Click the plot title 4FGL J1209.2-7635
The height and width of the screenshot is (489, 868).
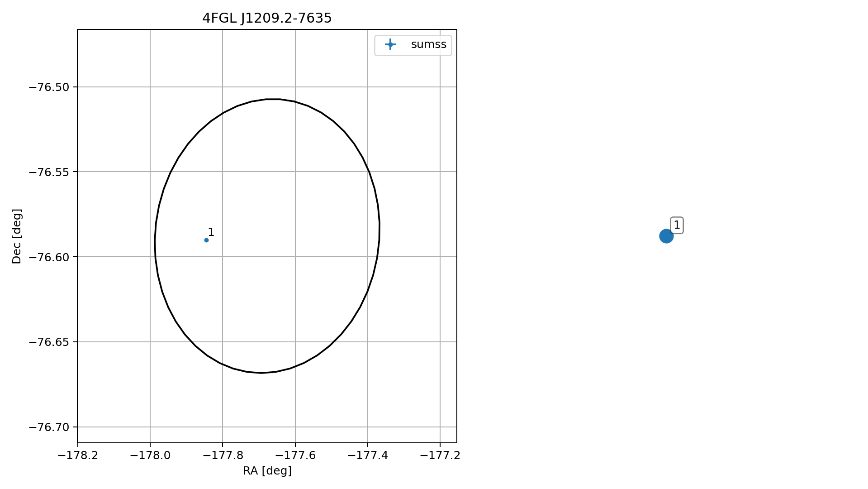pos(267,18)
